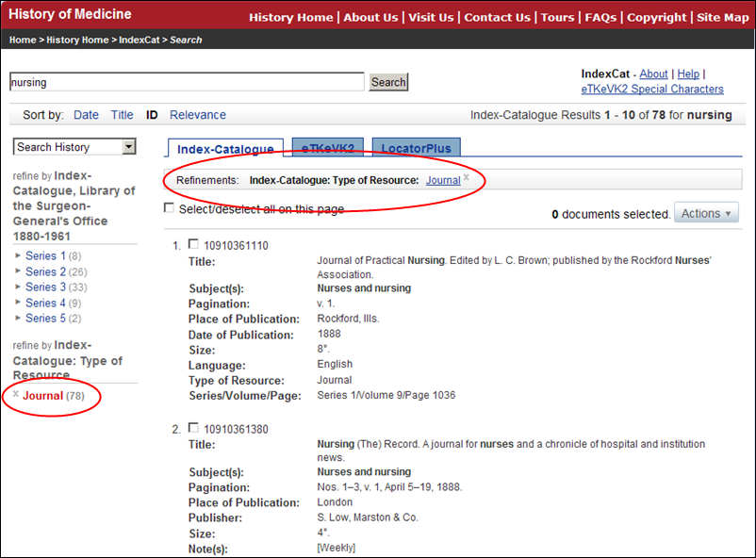The image size is (756, 558).
Task: Click 'S. Low, Marston & Co.' publisher value
Action: tap(368, 517)
